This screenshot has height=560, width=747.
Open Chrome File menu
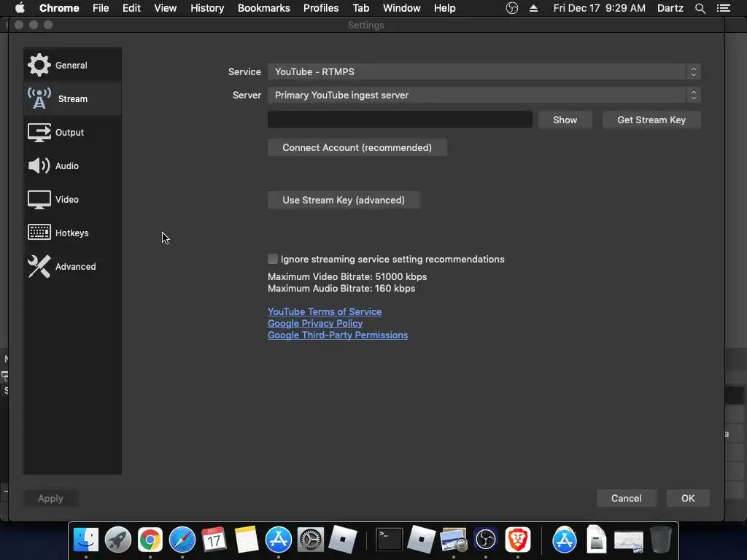click(101, 8)
